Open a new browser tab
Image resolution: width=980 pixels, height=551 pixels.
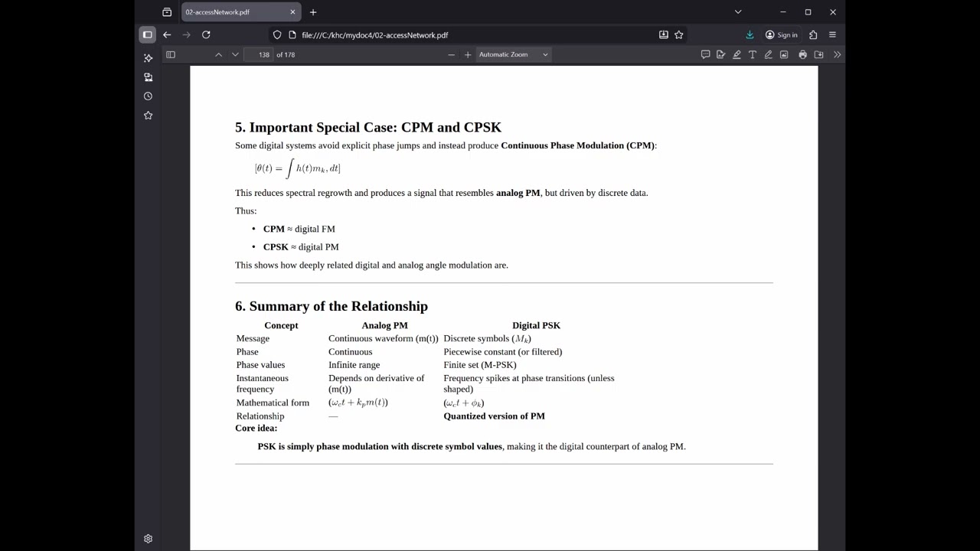point(313,12)
